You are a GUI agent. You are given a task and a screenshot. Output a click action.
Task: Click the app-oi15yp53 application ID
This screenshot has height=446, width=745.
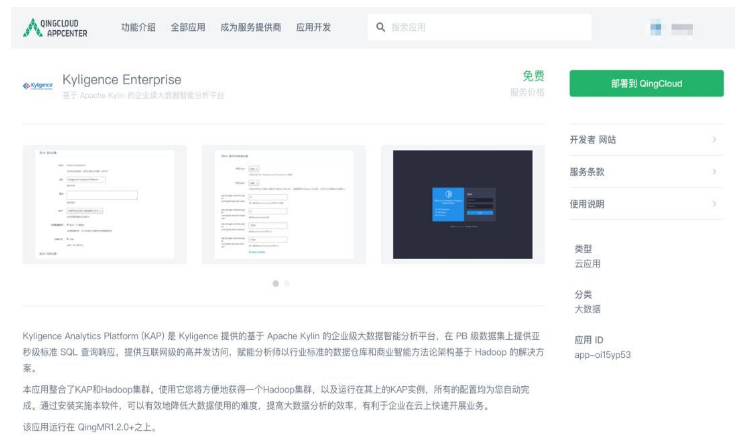602,355
